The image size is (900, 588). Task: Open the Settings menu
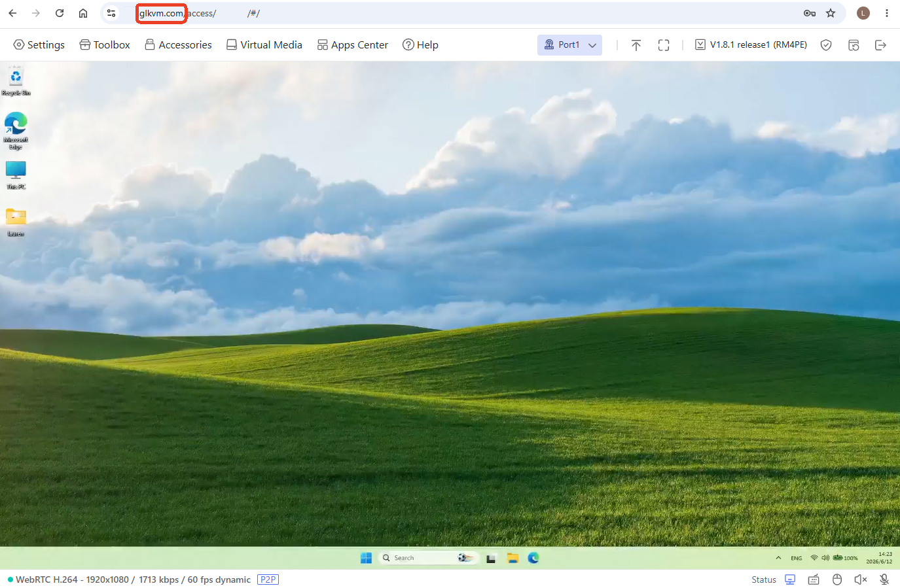coord(39,44)
